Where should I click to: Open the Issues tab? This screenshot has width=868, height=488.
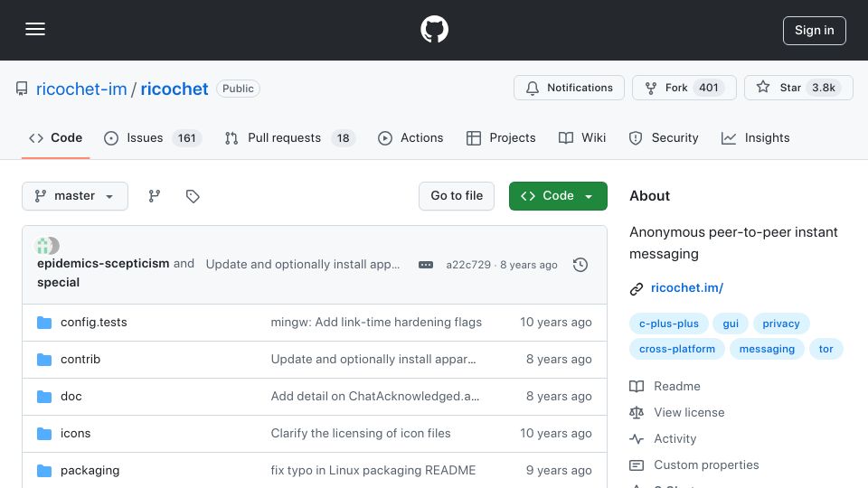[x=152, y=137]
